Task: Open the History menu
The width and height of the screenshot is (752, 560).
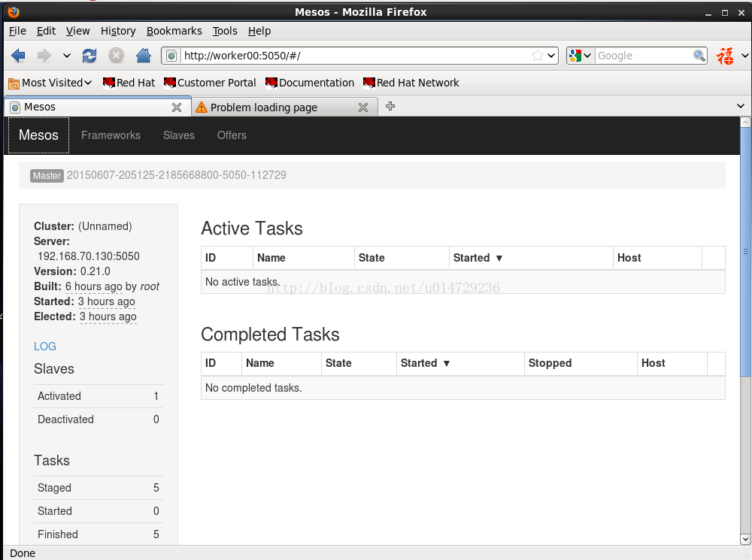Action: tap(118, 31)
